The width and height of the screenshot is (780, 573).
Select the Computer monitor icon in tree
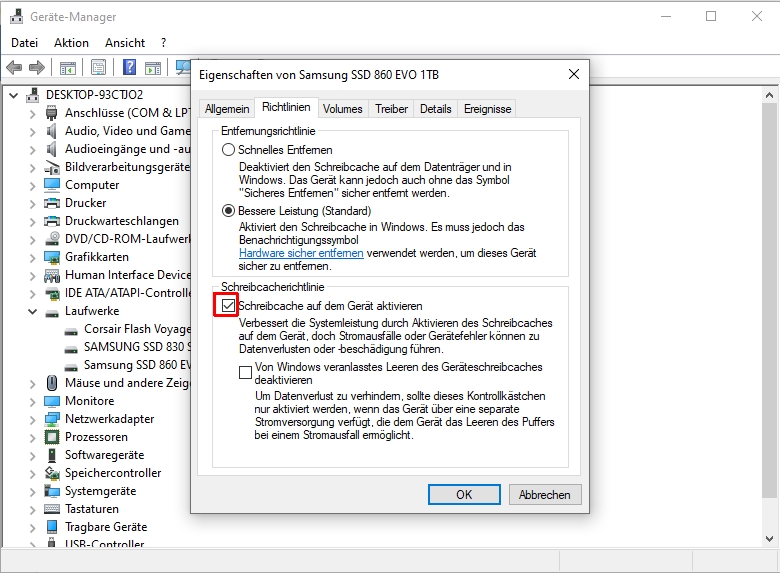(x=52, y=185)
